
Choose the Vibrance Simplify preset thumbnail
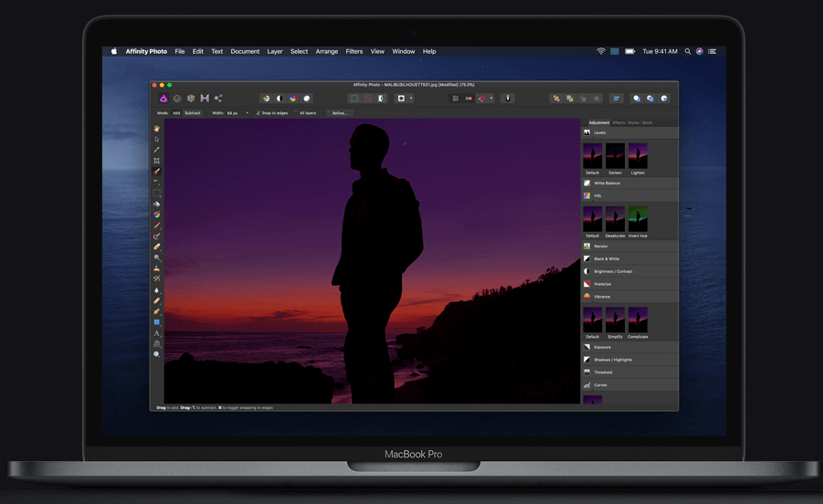(615, 320)
